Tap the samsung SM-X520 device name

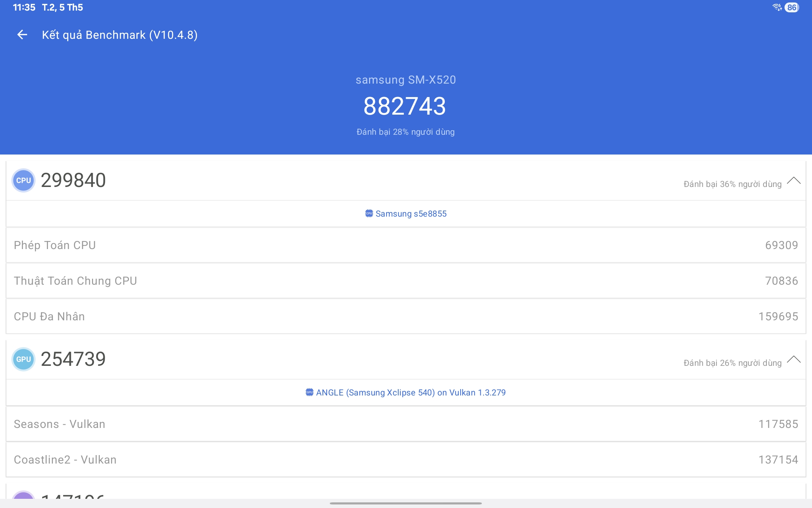pyautogui.click(x=406, y=80)
